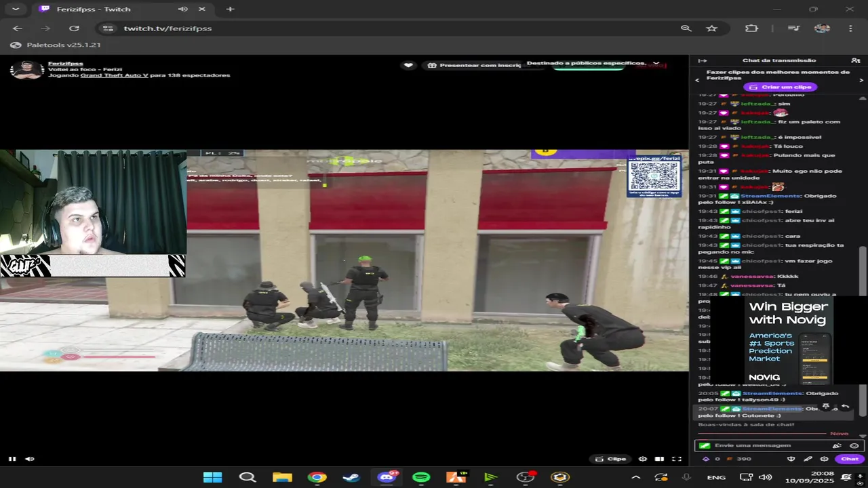Image resolution: width=868 pixels, height=488 pixels.
Task: Toggle theatre mode in player
Action: pos(660,459)
